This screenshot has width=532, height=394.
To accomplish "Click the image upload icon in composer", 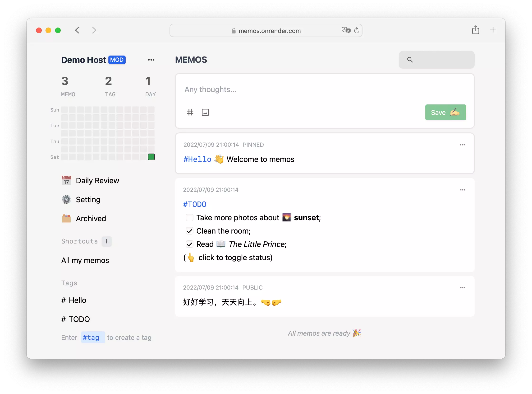I will (206, 113).
